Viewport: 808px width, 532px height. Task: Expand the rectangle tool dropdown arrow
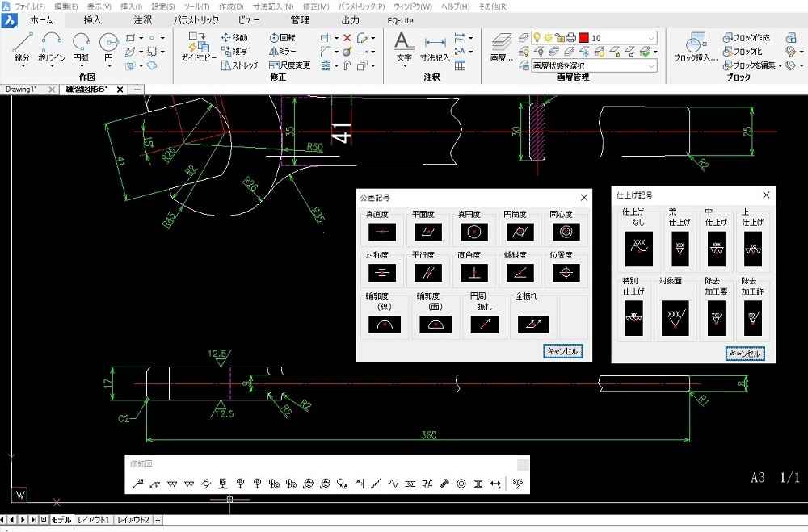[x=141, y=38]
